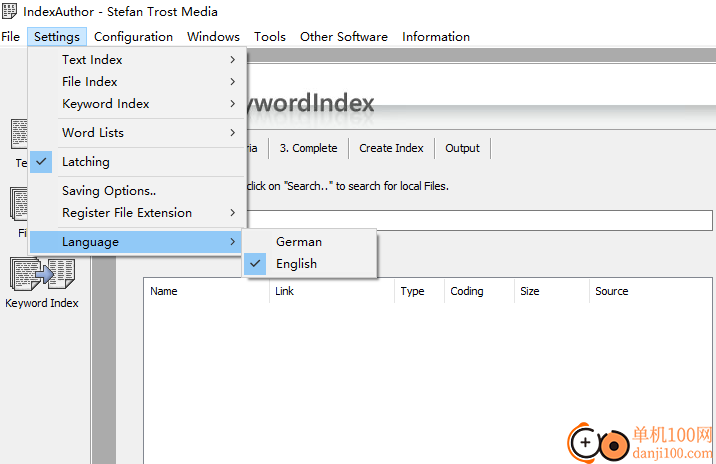Click the Keyword Index sidebar label

(x=42, y=303)
